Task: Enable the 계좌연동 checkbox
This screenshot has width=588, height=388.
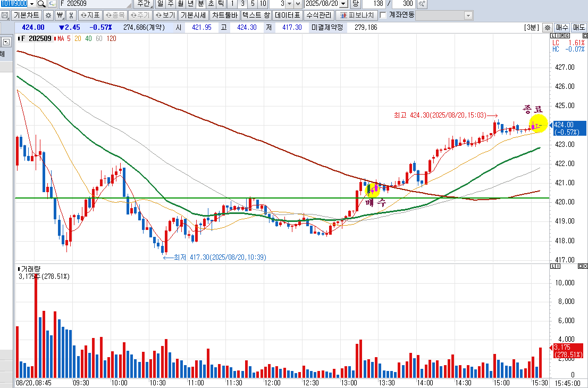Action: pyautogui.click(x=383, y=15)
